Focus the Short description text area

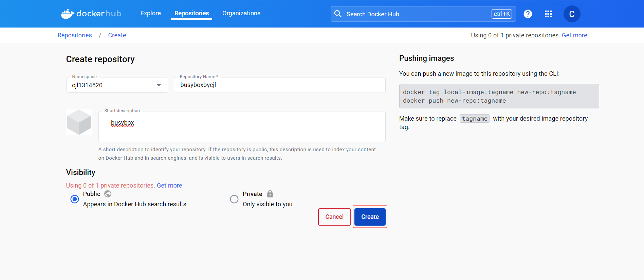click(x=242, y=126)
